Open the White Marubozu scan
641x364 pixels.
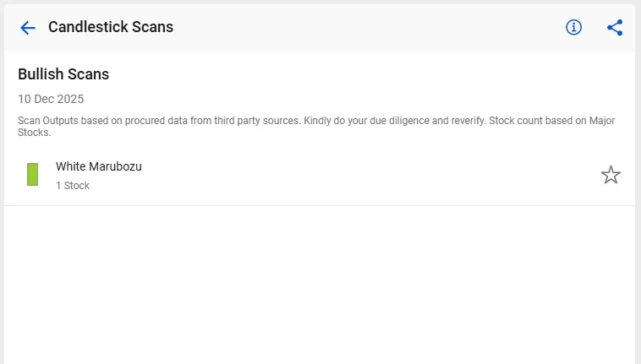click(x=99, y=167)
